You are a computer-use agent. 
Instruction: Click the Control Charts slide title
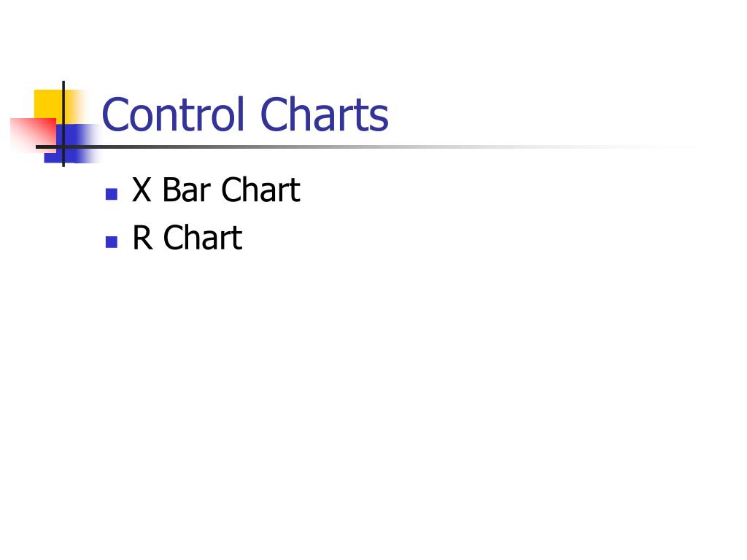tap(245, 114)
